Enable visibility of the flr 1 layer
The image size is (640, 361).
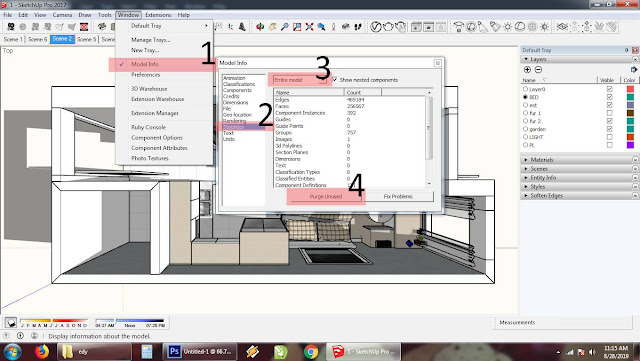[x=609, y=113]
